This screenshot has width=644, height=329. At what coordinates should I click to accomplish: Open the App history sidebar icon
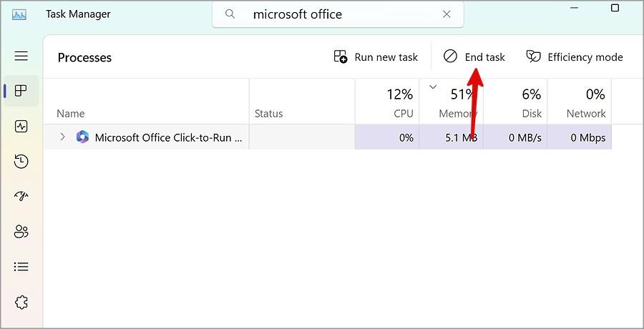21,162
